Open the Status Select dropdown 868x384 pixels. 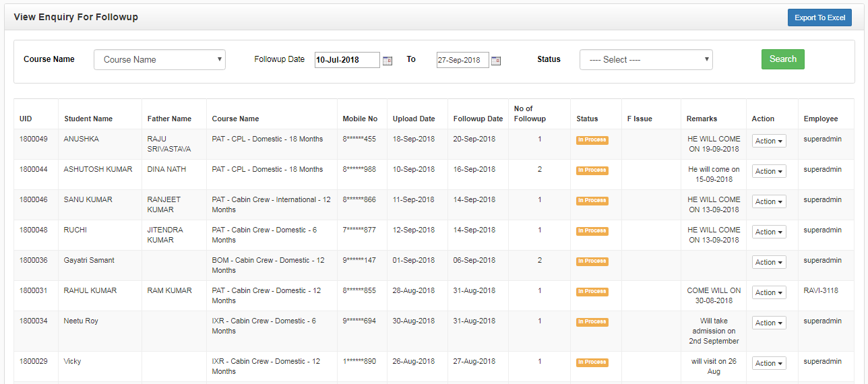[646, 59]
